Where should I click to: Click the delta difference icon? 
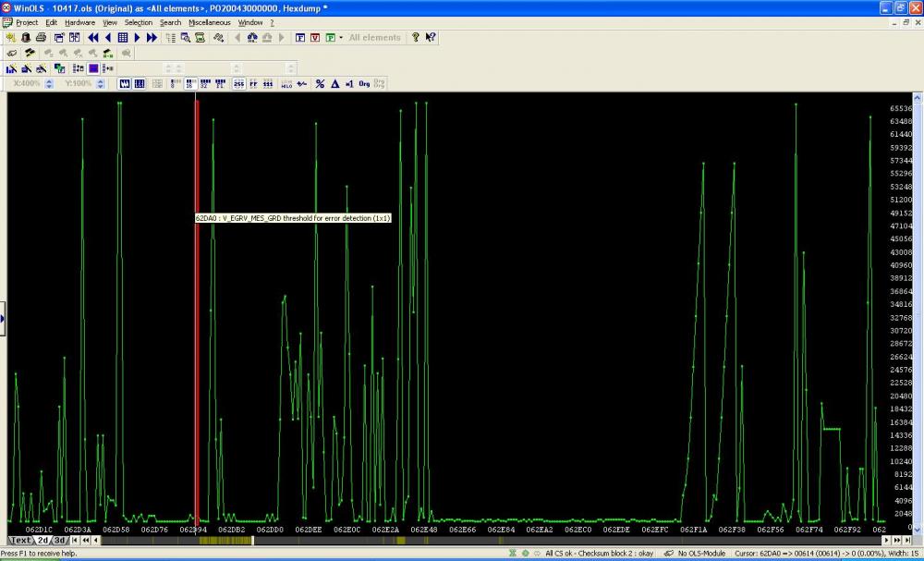[x=334, y=83]
